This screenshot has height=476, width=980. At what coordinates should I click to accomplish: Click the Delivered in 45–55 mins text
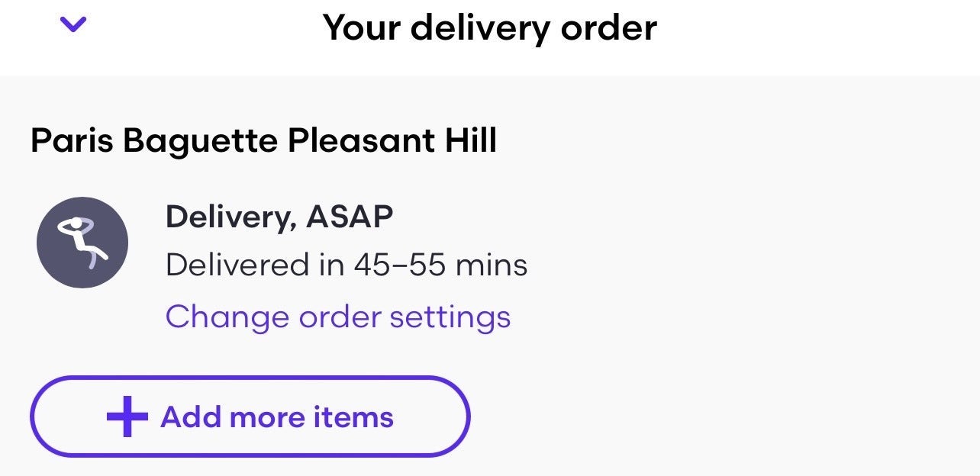[x=347, y=265]
